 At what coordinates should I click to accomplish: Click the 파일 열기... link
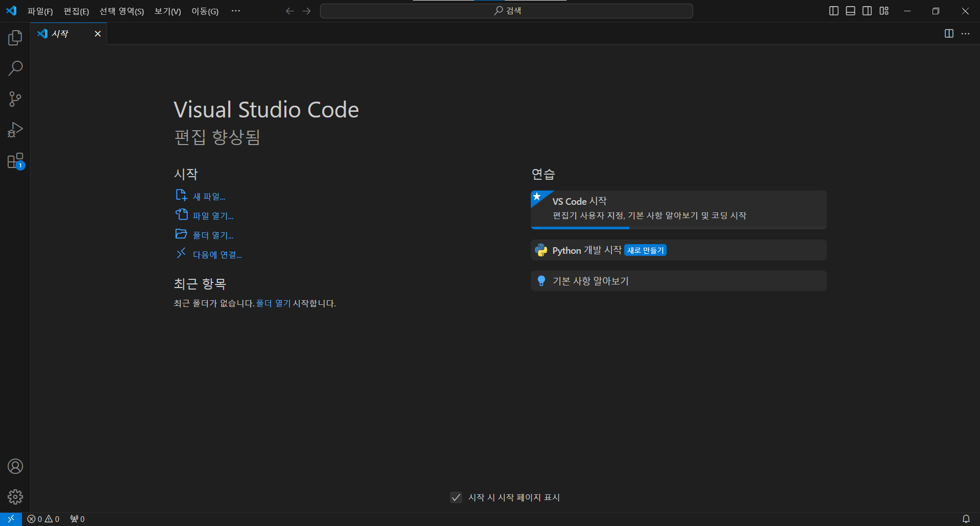(213, 216)
